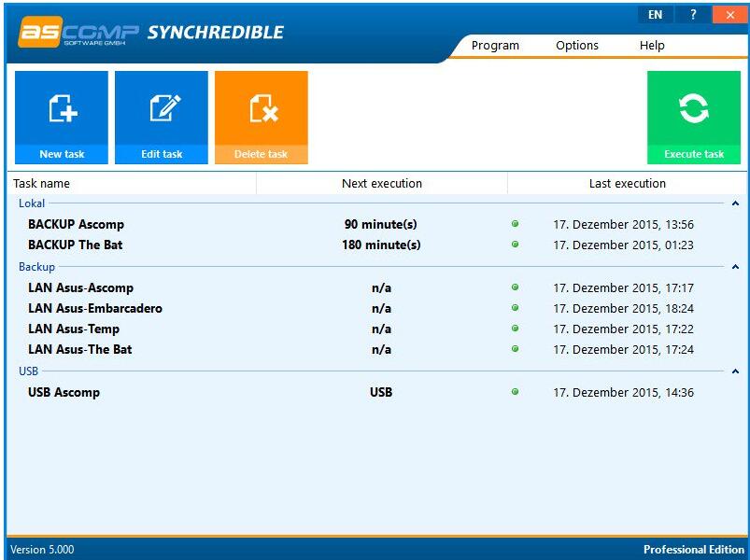Click the orange Delete task tile

[x=262, y=118]
